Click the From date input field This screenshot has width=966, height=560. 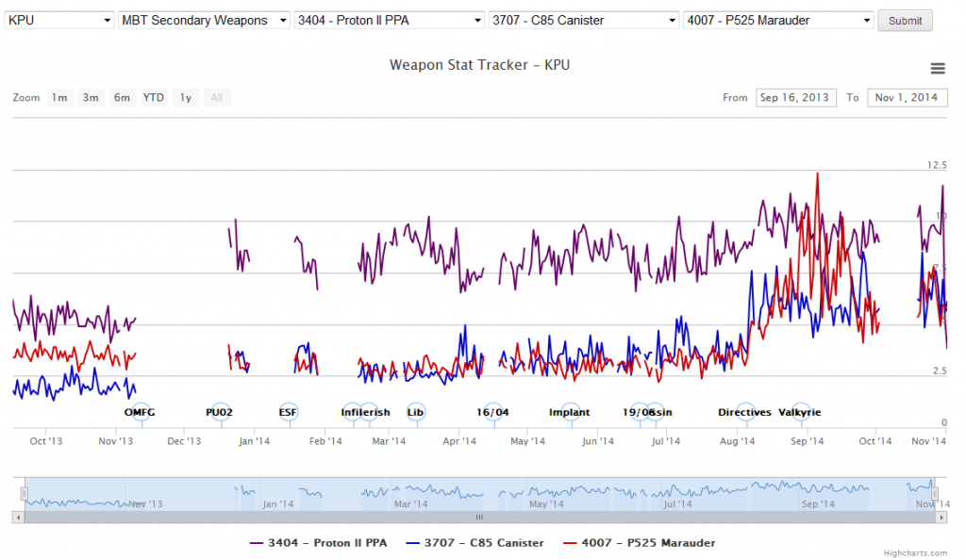795,97
